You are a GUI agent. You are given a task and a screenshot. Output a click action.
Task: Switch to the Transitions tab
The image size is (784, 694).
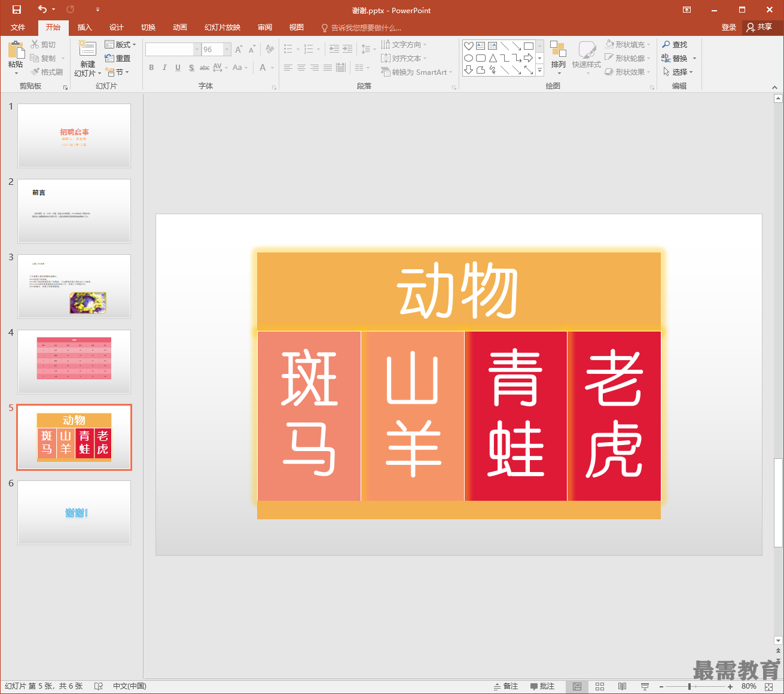tap(148, 28)
